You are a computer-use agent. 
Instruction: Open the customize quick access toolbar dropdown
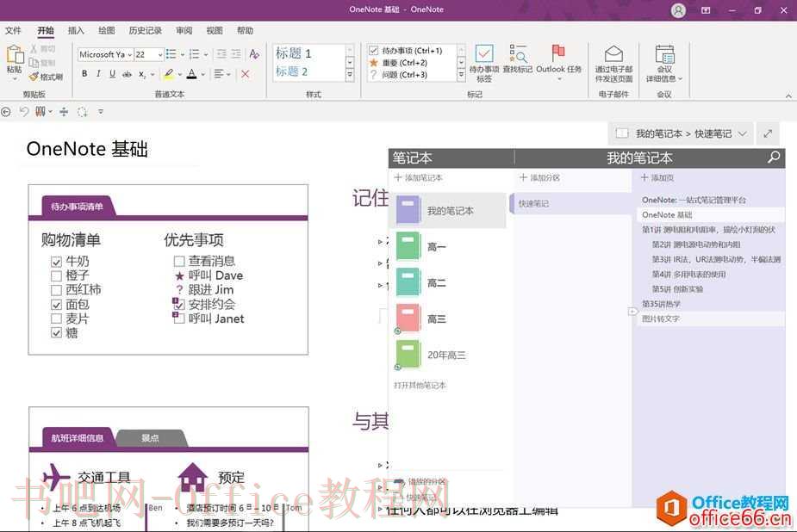pos(101,112)
